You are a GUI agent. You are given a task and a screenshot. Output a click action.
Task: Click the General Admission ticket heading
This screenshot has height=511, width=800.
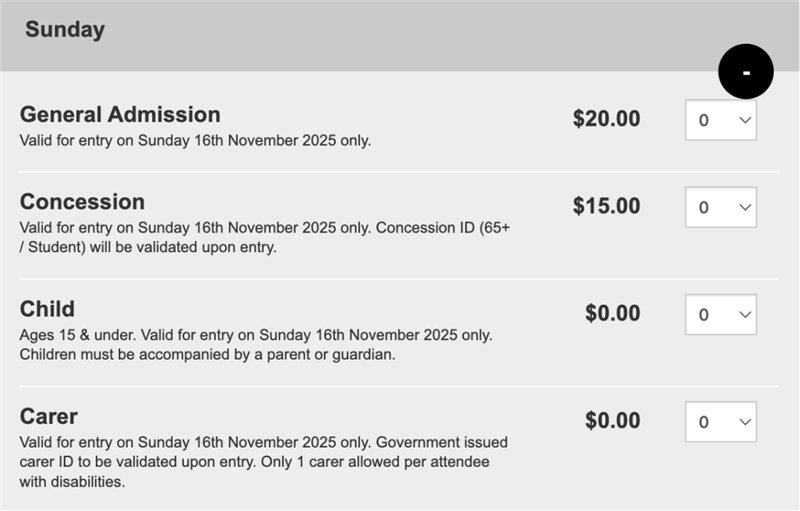coord(120,114)
